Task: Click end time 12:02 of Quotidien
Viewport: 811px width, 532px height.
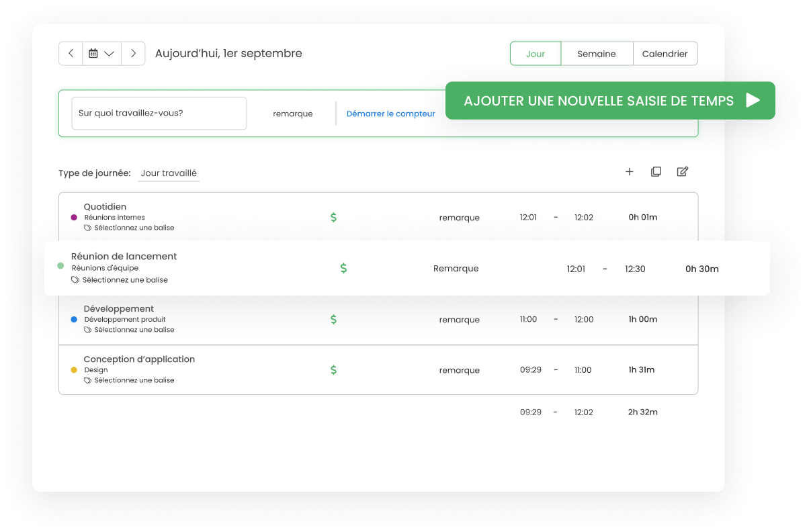Action: click(x=584, y=218)
